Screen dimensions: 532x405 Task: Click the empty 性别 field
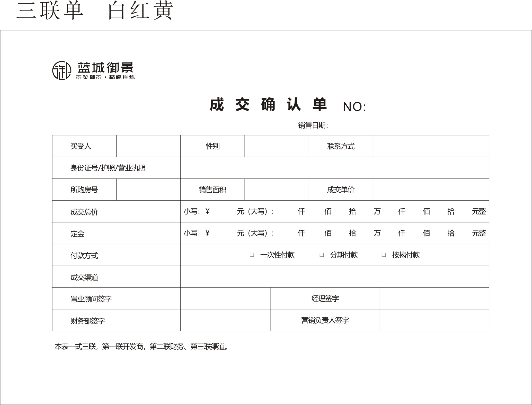[x=277, y=146]
